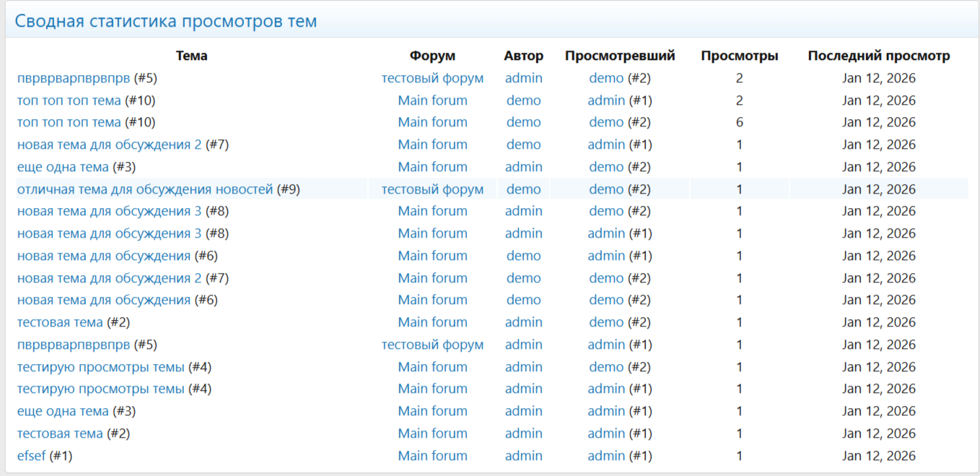Image resolution: width=980 pixels, height=476 pixels.
Task: Click the "Автор" column header
Action: [x=523, y=56]
